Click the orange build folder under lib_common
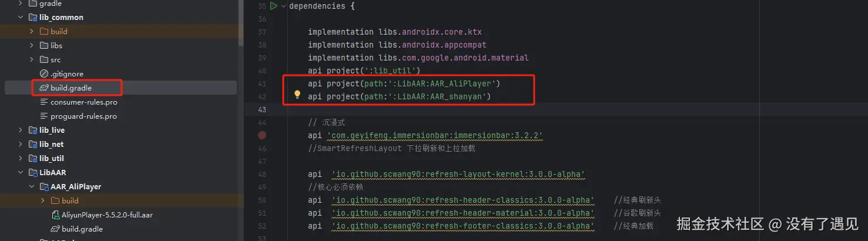Screen dimensions: 868x241 click(59, 31)
